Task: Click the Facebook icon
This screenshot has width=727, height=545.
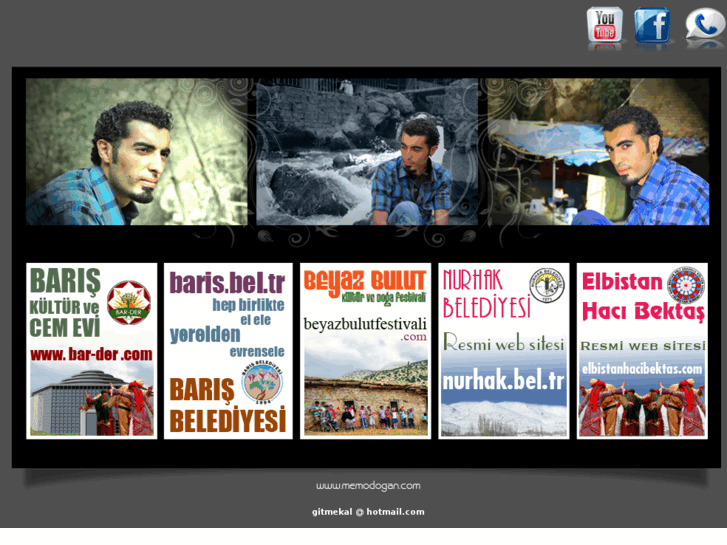Action: click(653, 26)
